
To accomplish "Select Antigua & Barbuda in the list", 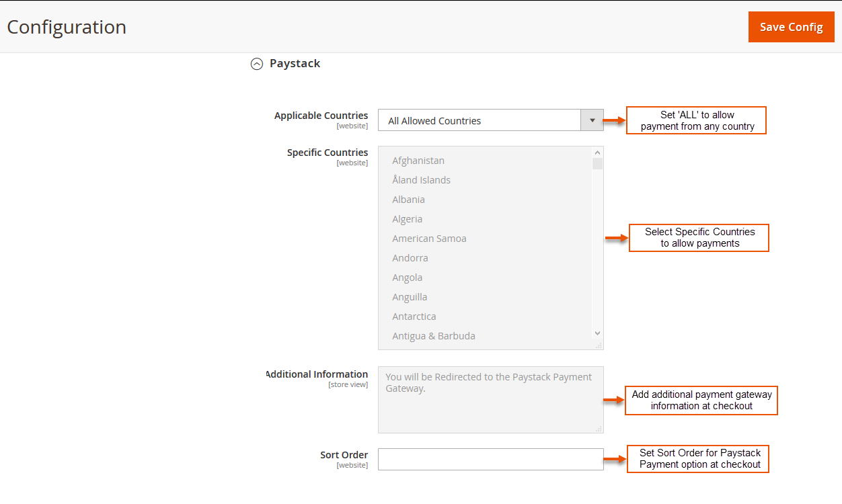I will click(434, 336).
